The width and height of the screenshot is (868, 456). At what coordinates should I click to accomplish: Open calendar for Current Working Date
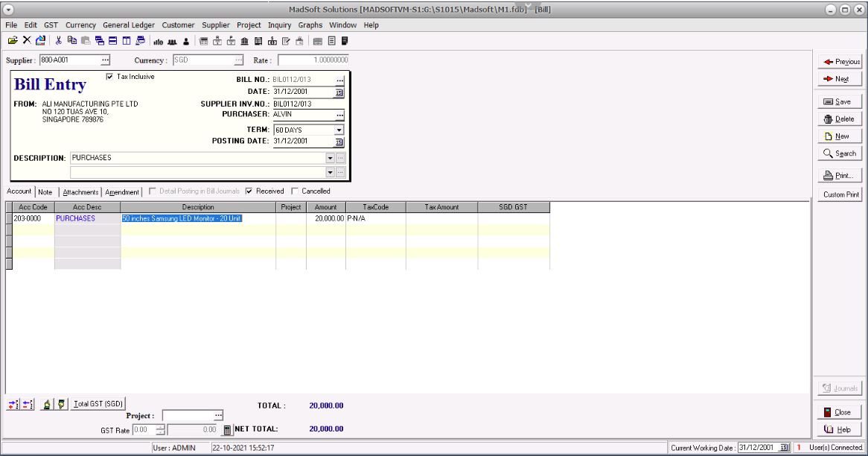pos(784,447)
